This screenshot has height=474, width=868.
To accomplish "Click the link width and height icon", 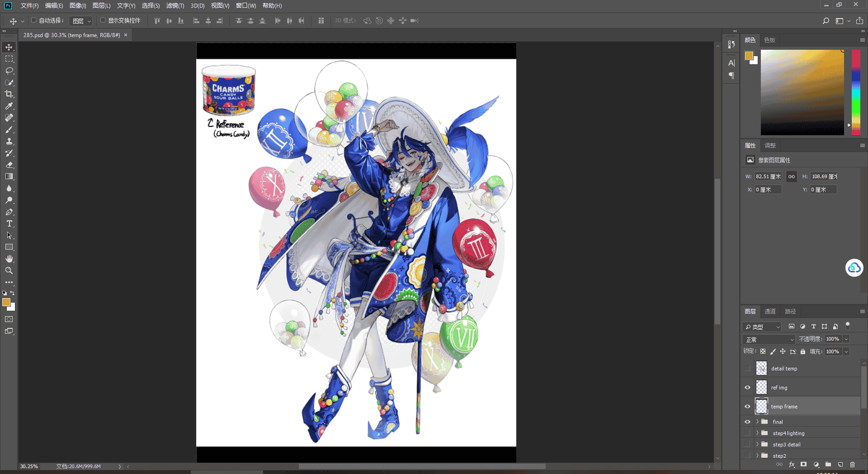I will [x=792, y=176].
